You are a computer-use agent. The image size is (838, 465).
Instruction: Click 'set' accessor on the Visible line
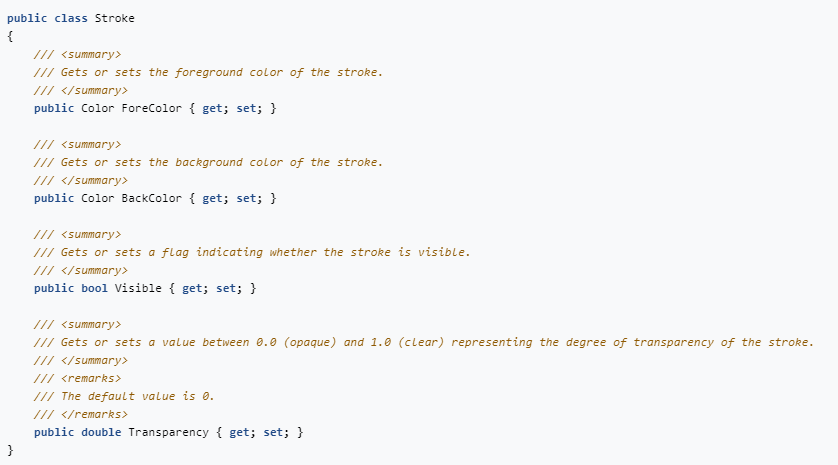(x=226, y=288)
